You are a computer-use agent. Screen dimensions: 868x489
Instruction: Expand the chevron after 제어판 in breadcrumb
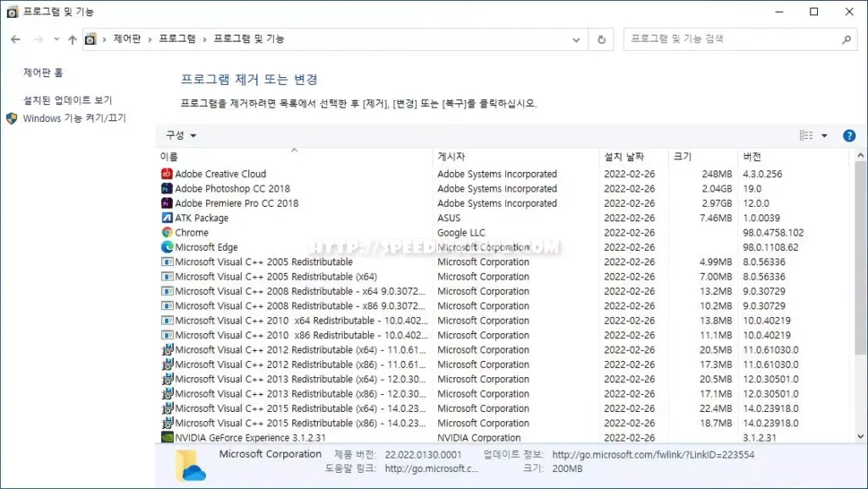(x=149, y=39)
